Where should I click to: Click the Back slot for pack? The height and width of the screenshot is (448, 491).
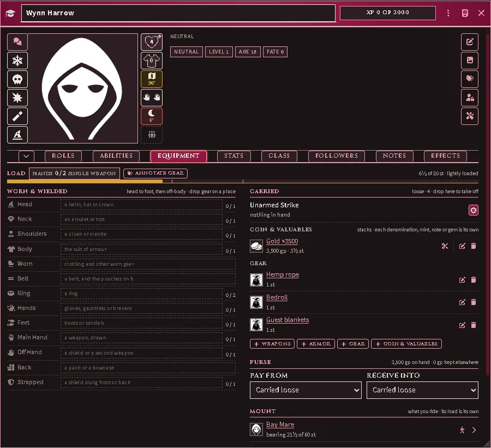[x=148, y=368]
